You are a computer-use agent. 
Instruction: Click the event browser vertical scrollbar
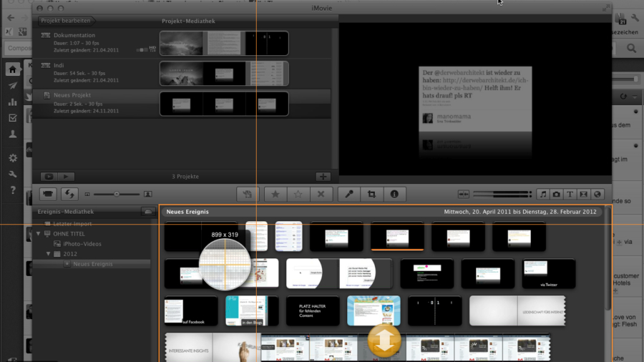(x=608, y=260)
